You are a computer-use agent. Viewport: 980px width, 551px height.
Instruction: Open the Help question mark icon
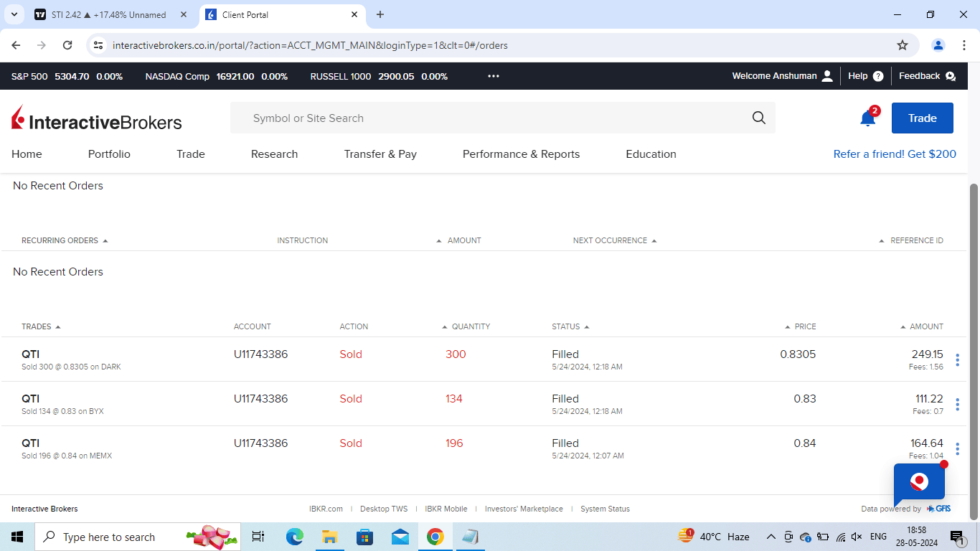878,76
